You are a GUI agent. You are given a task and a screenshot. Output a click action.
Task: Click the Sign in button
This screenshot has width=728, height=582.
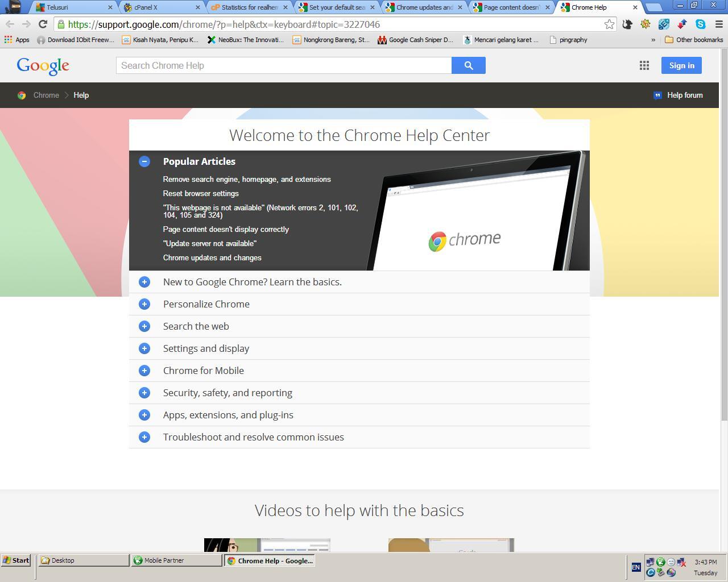tap(681, 65)
